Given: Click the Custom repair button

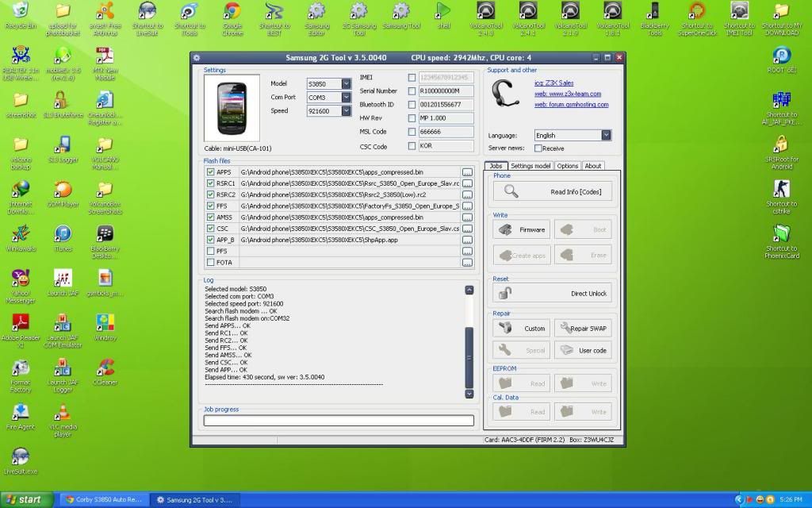Looking at the screenshot, I should tap(521, 328).
